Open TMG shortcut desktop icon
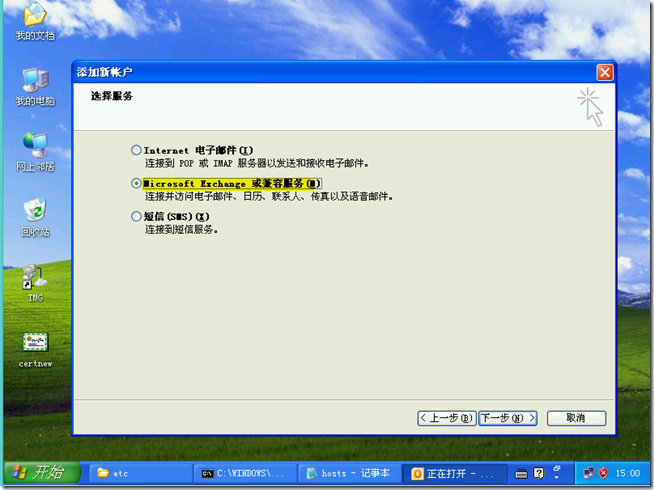This screenshot has width=654, height=490. point(35,283)
